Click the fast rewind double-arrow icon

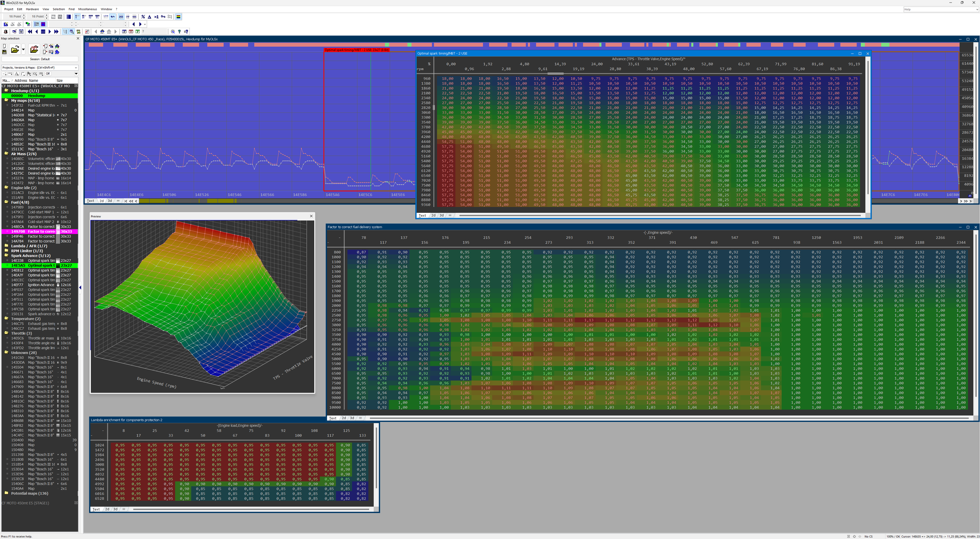pos(30,32)
